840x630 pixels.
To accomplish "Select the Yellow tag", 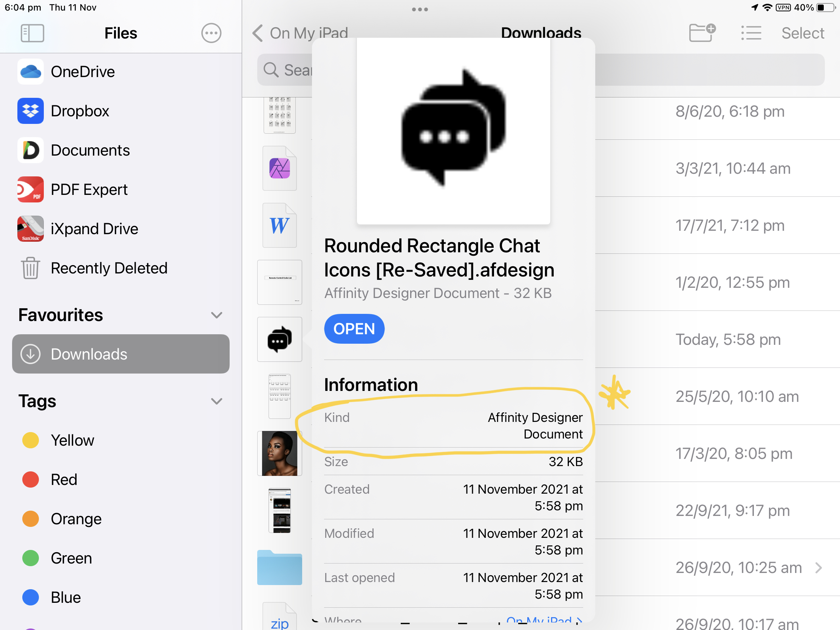I will coord(121,440).
